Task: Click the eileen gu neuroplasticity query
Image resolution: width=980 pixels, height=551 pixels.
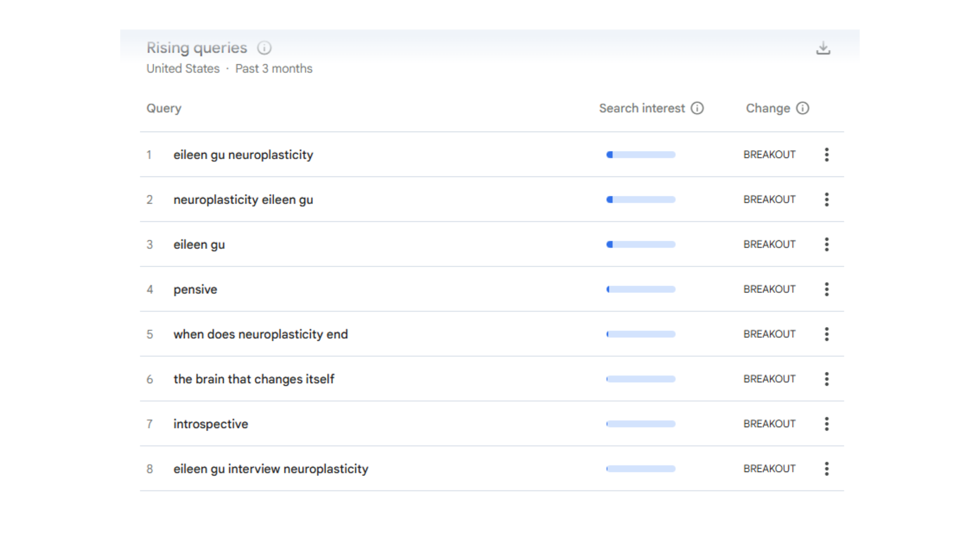Action: coord(243,155)
